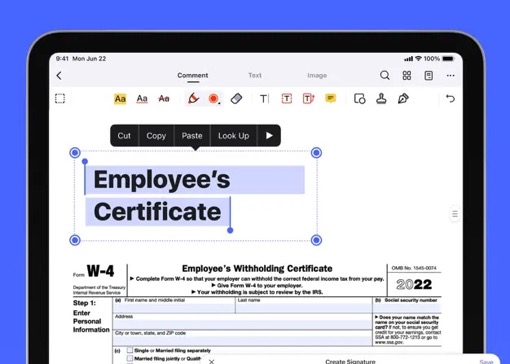Viewport: 510px width, 364px height.
Task: Open the red pen color picker
Action: point(214,99)
